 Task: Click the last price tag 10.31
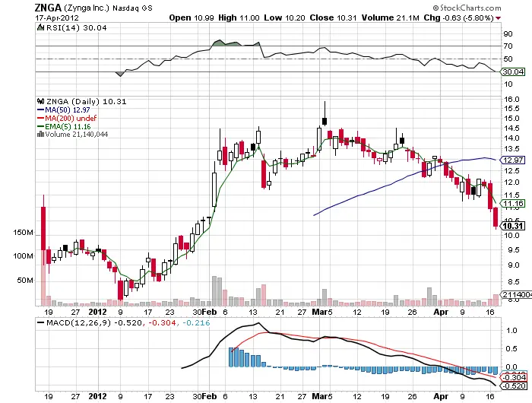[x=513, y=226]
